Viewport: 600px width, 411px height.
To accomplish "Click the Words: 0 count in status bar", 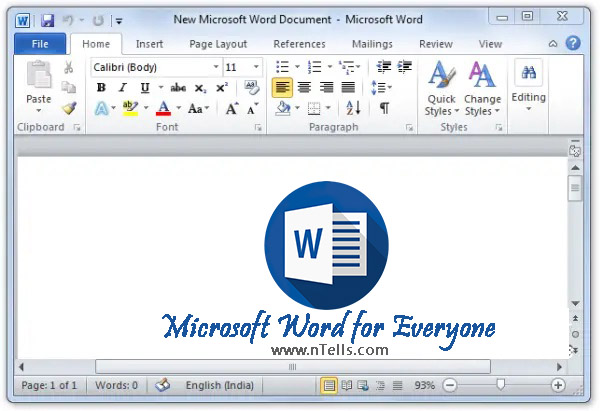I will click(116, 385).
